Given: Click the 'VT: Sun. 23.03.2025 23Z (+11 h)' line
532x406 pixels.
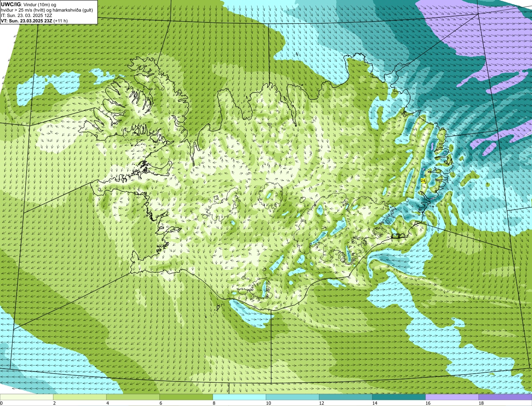Looking at the screenshot, I should [34, 20].
